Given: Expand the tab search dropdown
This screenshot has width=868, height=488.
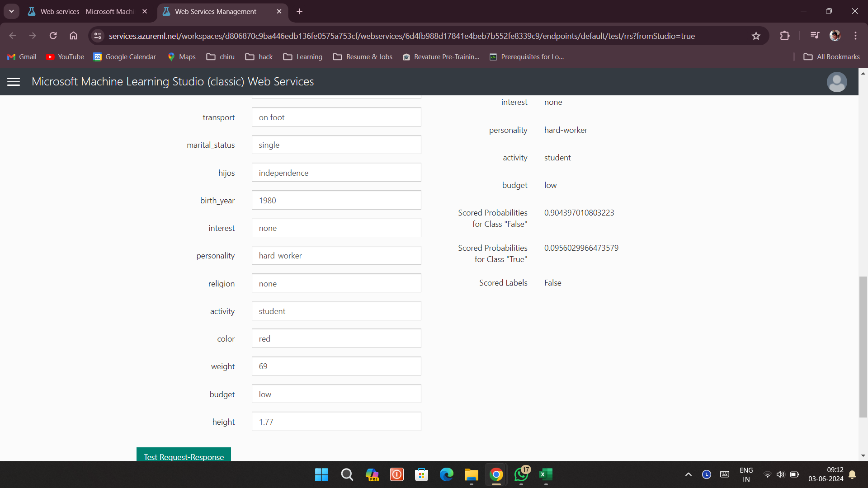Looking at the screenshot, I should click(11, 11).
